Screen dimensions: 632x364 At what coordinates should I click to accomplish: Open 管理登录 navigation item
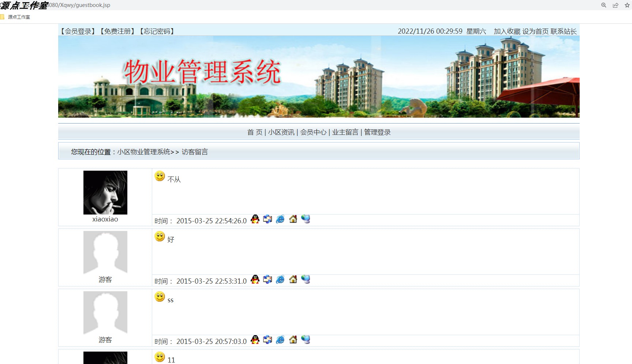[x=377, y=132]
